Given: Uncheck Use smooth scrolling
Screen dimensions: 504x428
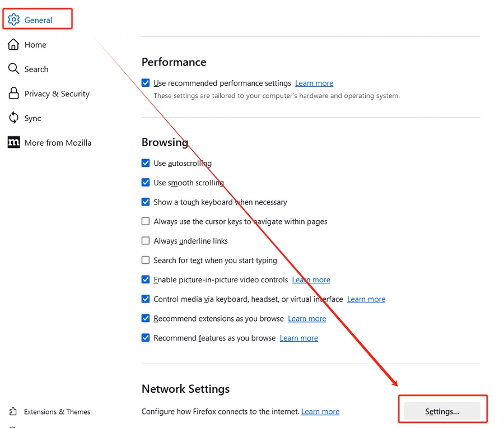Looking at the screenshot, I should [x=146, y=183].
